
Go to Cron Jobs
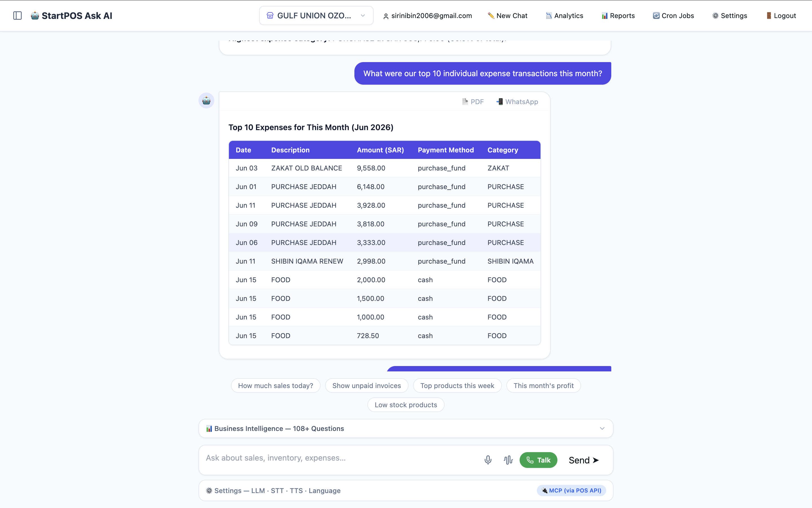673,16
